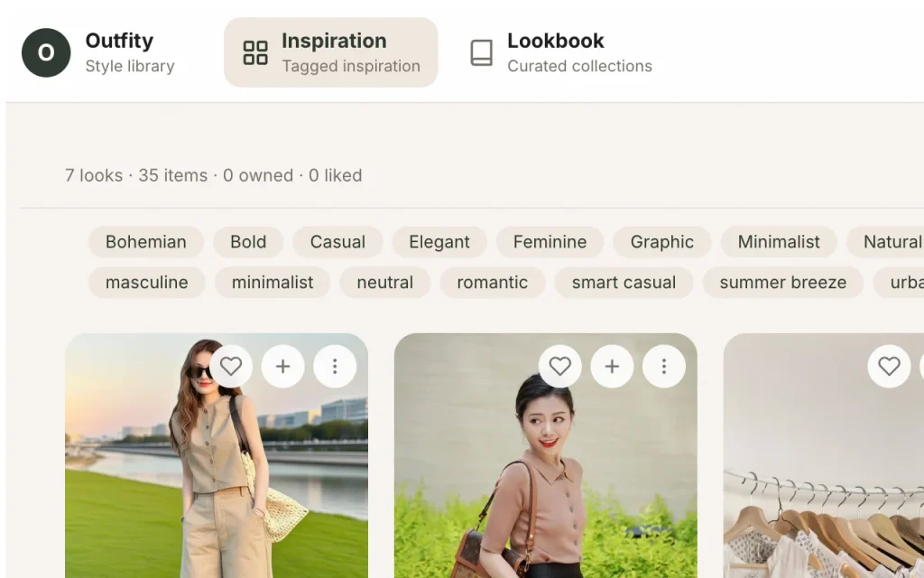Select the smart casual tag chip
This screenshot has width=924, height=578.
point(624,283)
